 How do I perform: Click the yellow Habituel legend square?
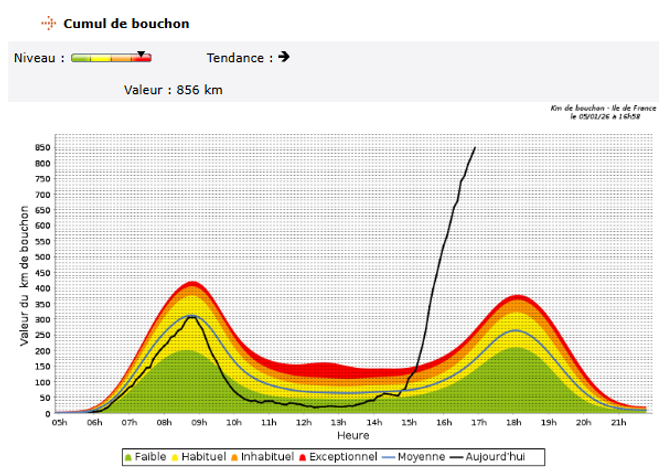coord(178,457)
